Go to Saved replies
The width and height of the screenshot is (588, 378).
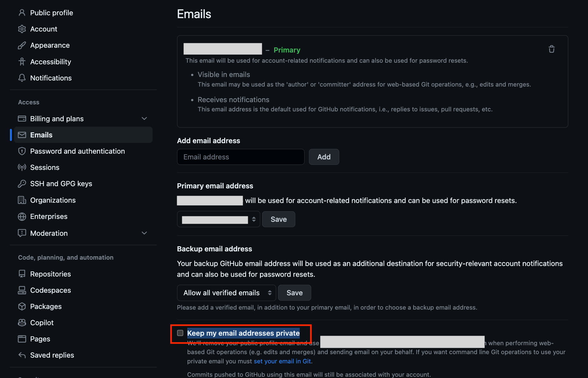pyautogui.click(x=52, y=355)
